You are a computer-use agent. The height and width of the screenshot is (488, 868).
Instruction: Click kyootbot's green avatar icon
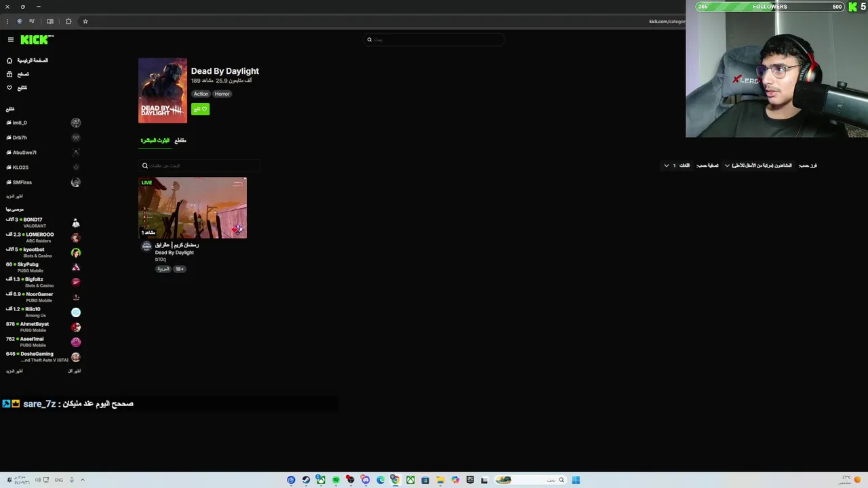76,253
